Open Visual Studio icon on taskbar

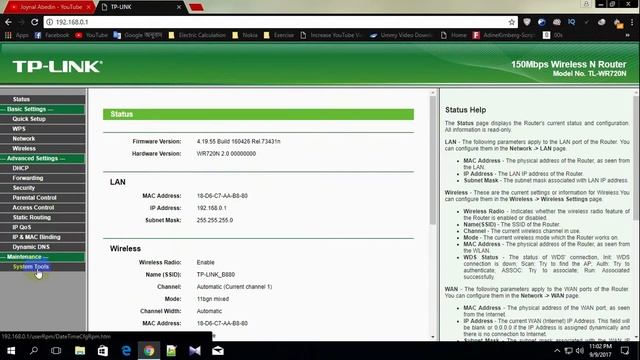tap(195, 351)
